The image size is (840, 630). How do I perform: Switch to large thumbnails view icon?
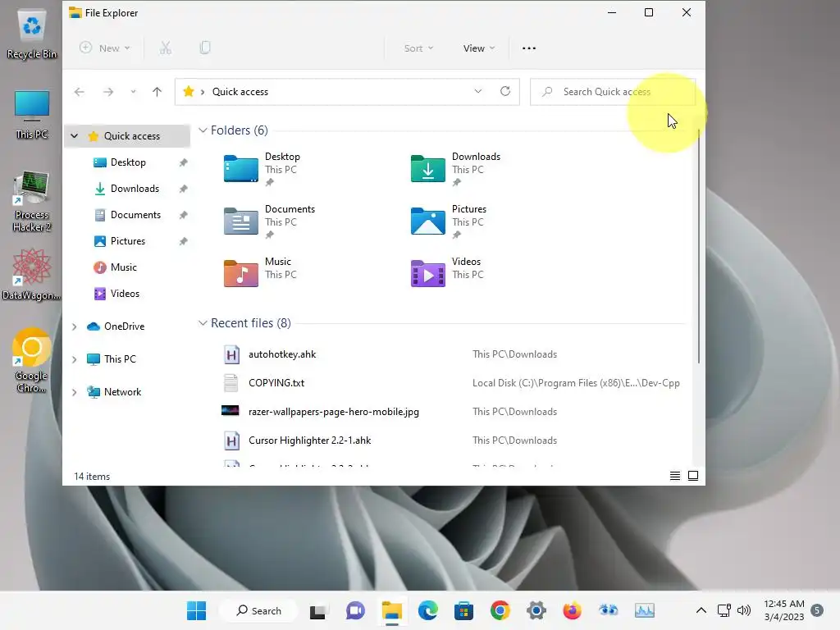[x=692, y=476]
